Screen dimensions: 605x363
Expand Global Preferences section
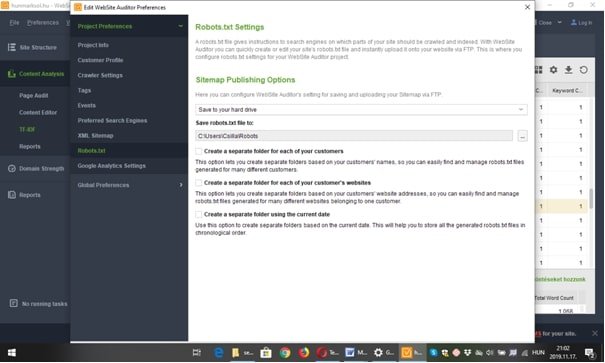click(x=181, y=185)
